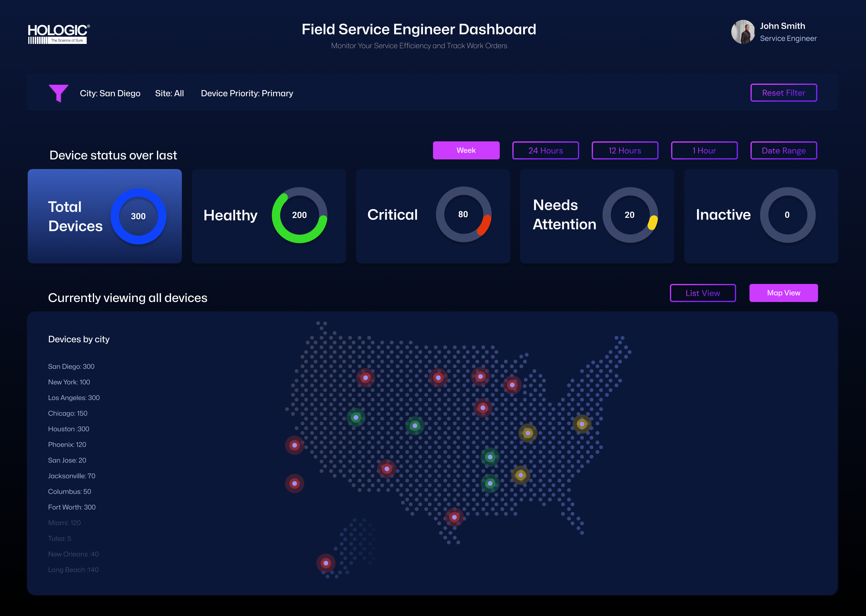Click the Reset Filter button
This screenshot has width=866, height=616.
783,93
